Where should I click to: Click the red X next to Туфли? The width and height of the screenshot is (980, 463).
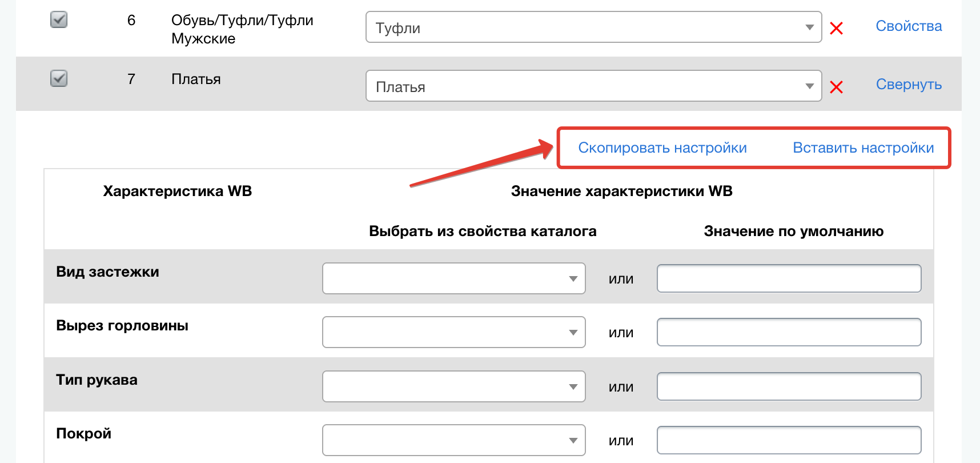click(x=836, y=28)
